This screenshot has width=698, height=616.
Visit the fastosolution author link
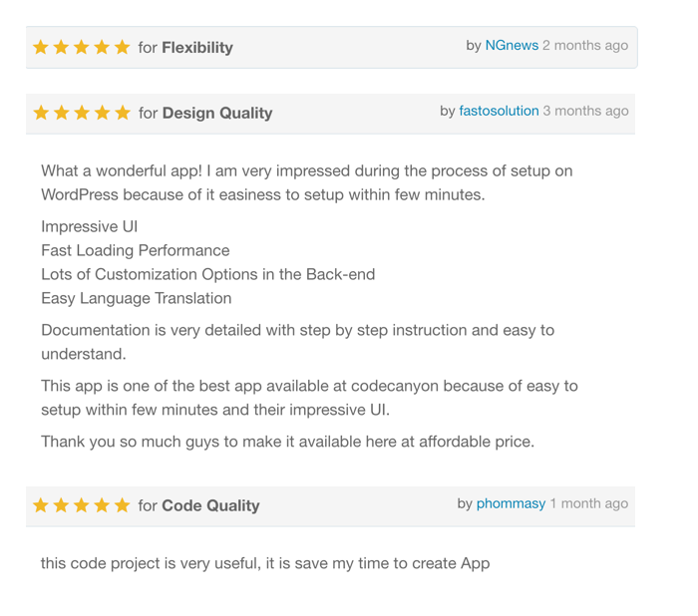point(499,112)
